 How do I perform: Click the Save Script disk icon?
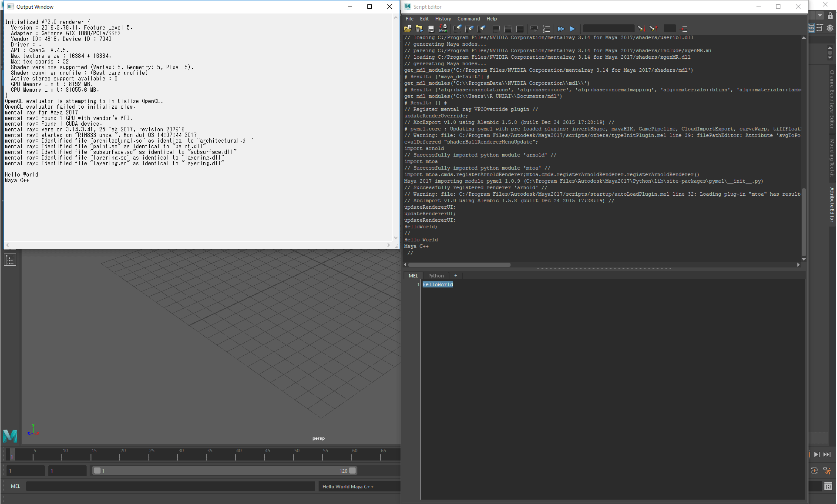[x=431, y=29]
